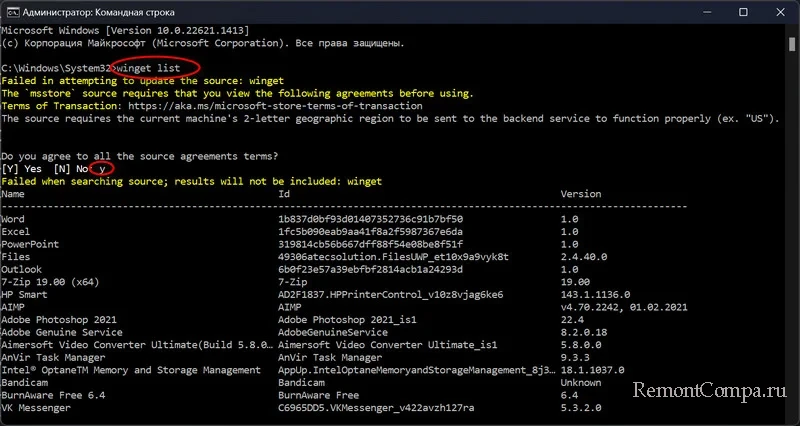The width and height of the screenshot is (800, 426).
Task: Click the HP Smart version '143.1.1136.0'
Action: [x=595, y=295]
